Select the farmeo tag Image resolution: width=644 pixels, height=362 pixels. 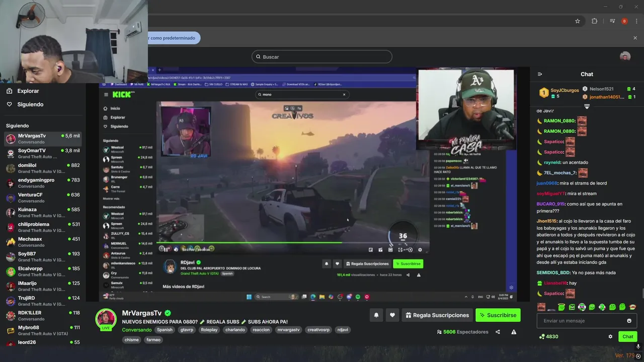(x=153, y=340)
